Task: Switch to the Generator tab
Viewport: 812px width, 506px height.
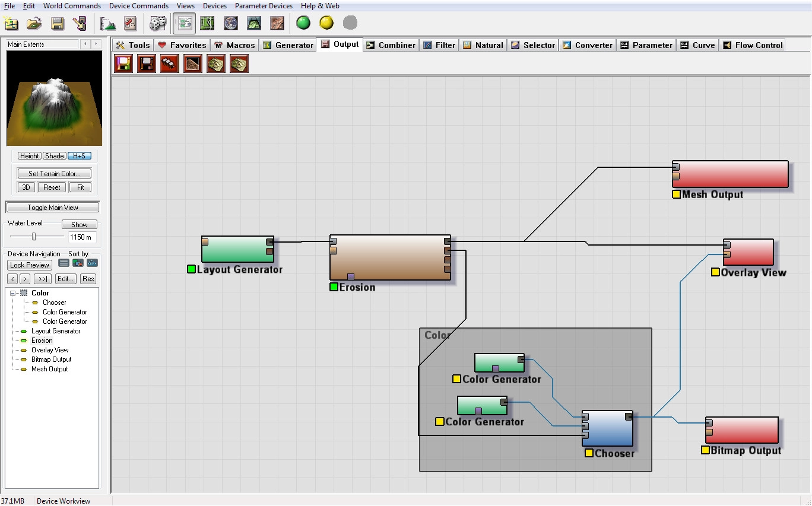Action: [288, 45]
